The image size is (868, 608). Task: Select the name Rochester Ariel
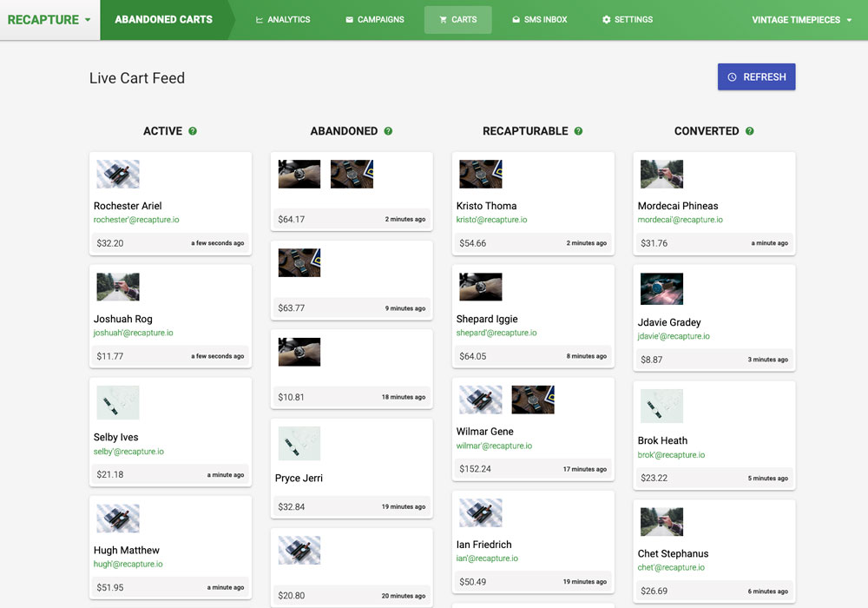click(128, 206)
